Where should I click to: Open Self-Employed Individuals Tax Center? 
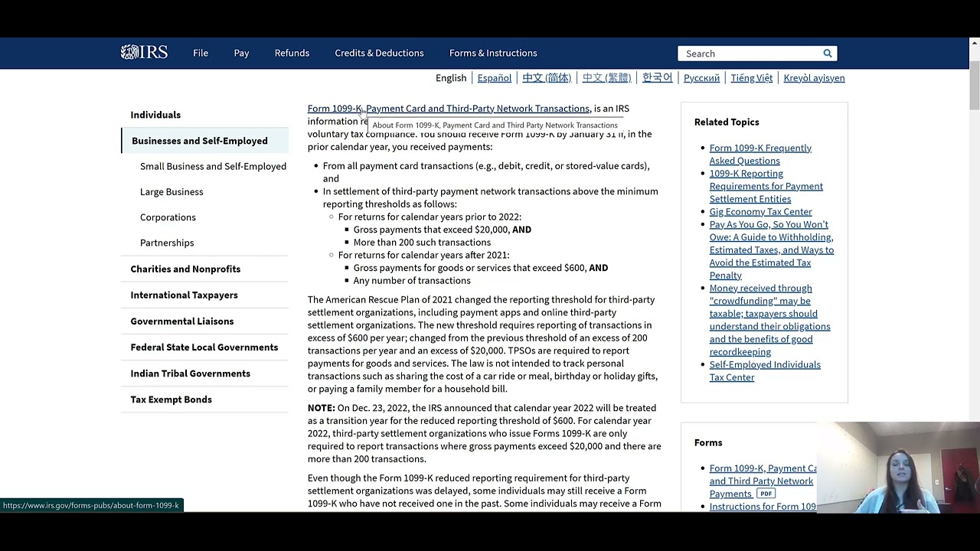pyautogui.click(x=764, y=370)
